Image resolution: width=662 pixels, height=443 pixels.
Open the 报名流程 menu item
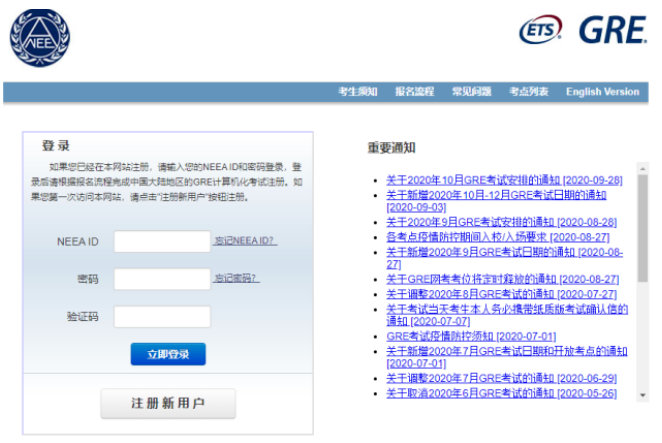click(x=415, y=92)
